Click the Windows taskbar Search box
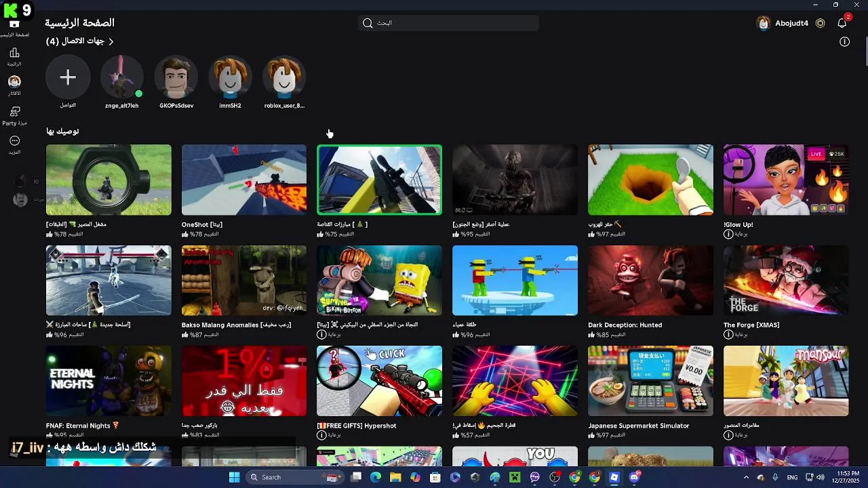 (x=294, y=477)
